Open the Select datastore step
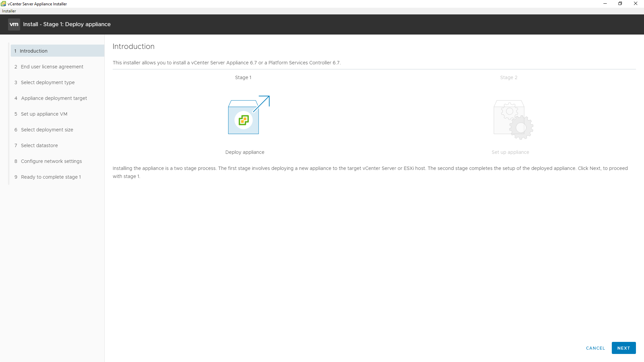Image resolution: width=644 pixels, height=362 pixels. pyautogui.click(x=39, y=145)
